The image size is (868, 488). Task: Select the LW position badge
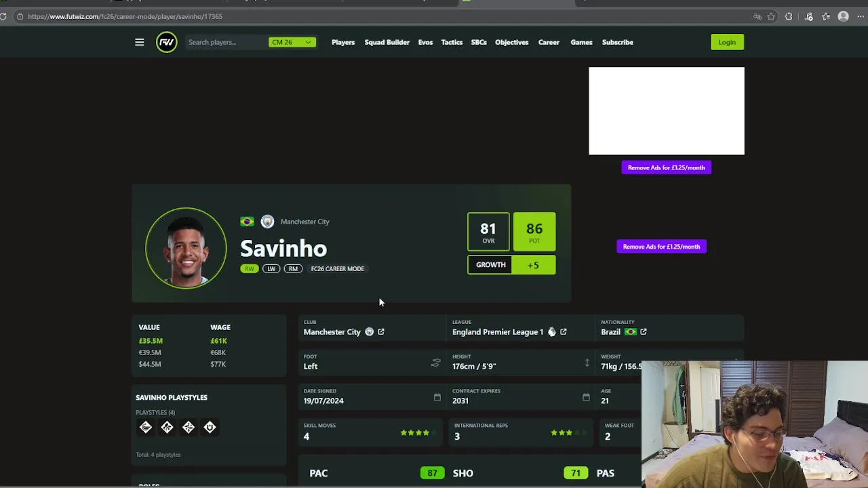pyautogui.click(x=271, y=269)
